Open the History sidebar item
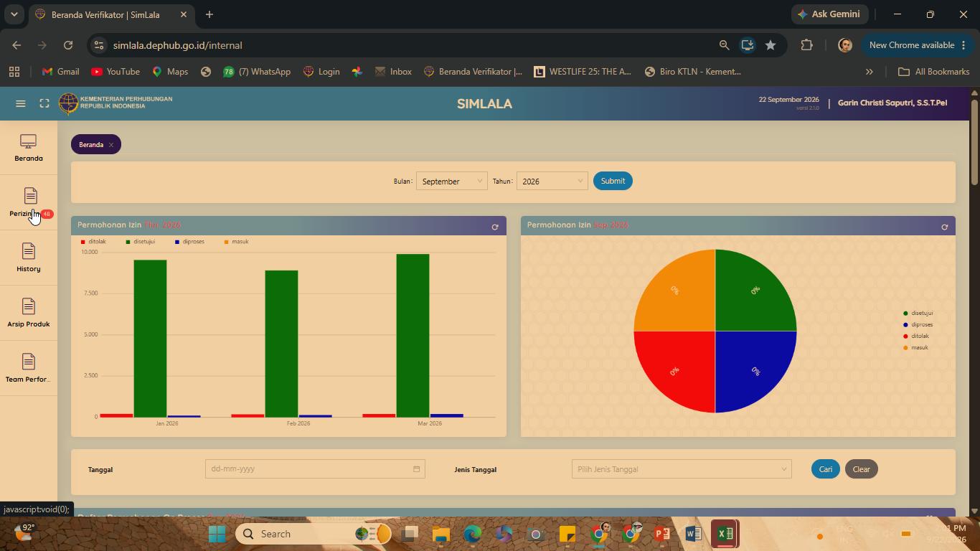980x551 pixels. (29, 258)
